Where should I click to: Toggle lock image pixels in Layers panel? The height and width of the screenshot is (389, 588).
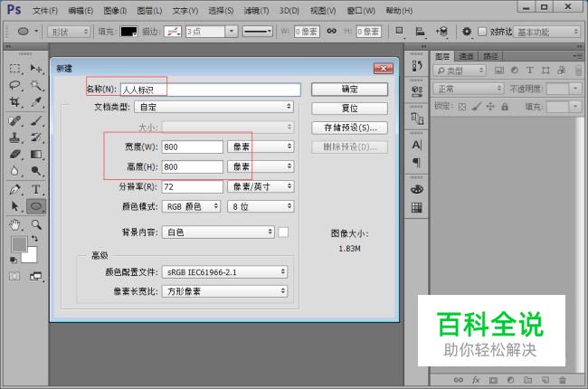click(x=476, y=107)
